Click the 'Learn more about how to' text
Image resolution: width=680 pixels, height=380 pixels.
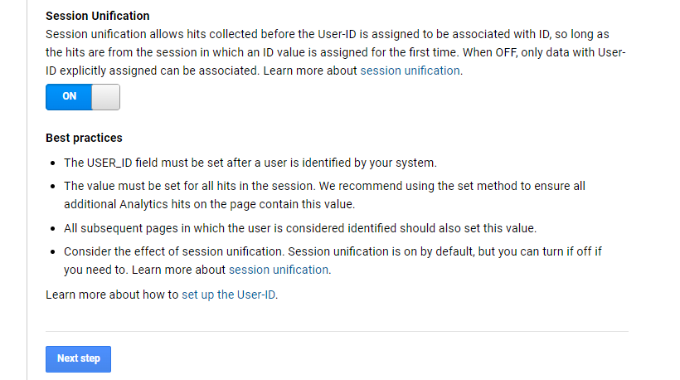pos(112,295)
